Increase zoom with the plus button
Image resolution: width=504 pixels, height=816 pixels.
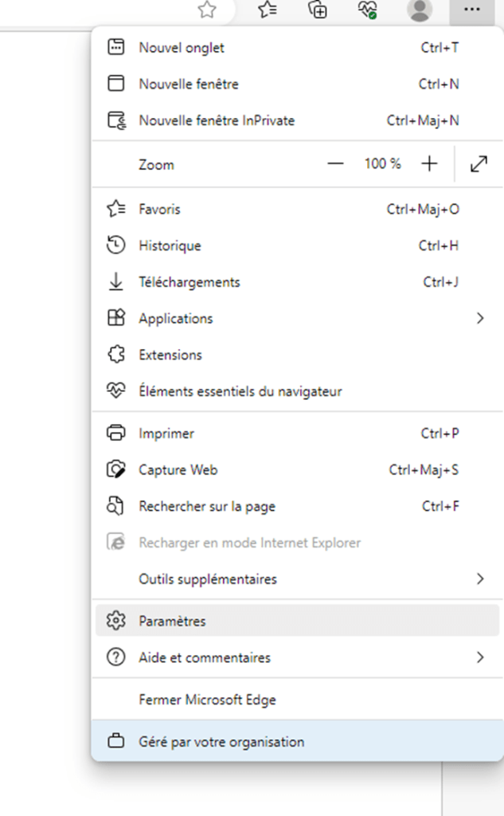(x=430, y=164)
